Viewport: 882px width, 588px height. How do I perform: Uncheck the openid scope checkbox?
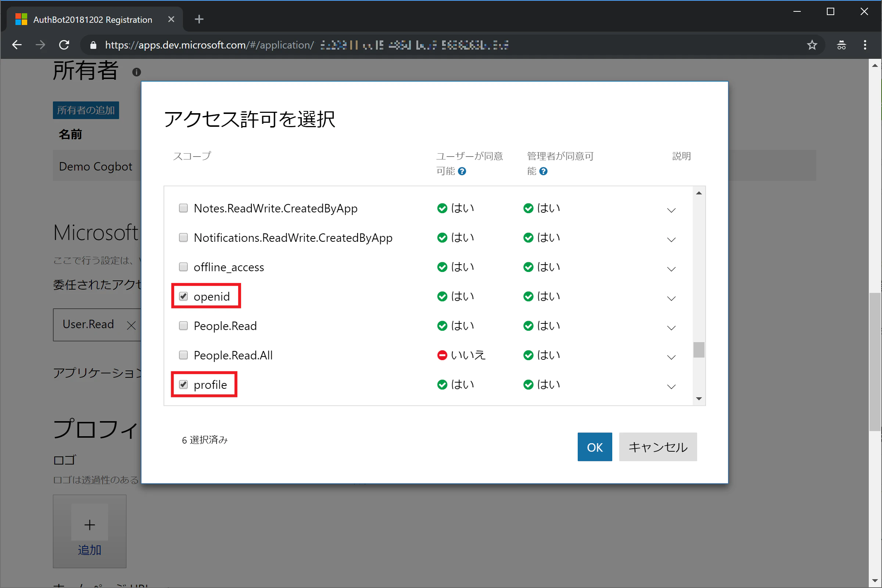(x=183, y=296)
